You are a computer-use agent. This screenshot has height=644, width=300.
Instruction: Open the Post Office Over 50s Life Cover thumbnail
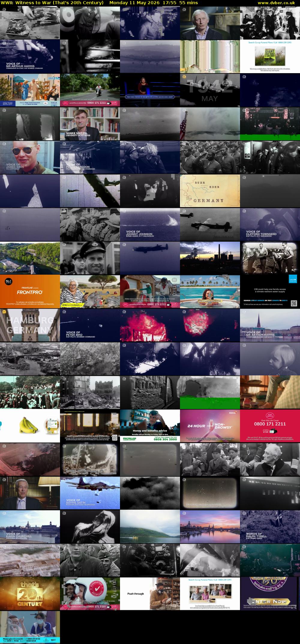[x=270, y=426]
